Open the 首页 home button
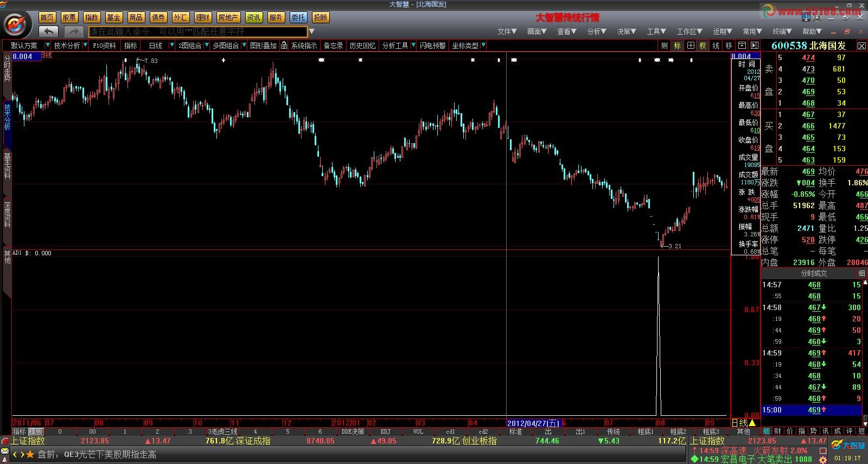The width and height of the screenshot is (868, 464). click(x=47, y=17)
